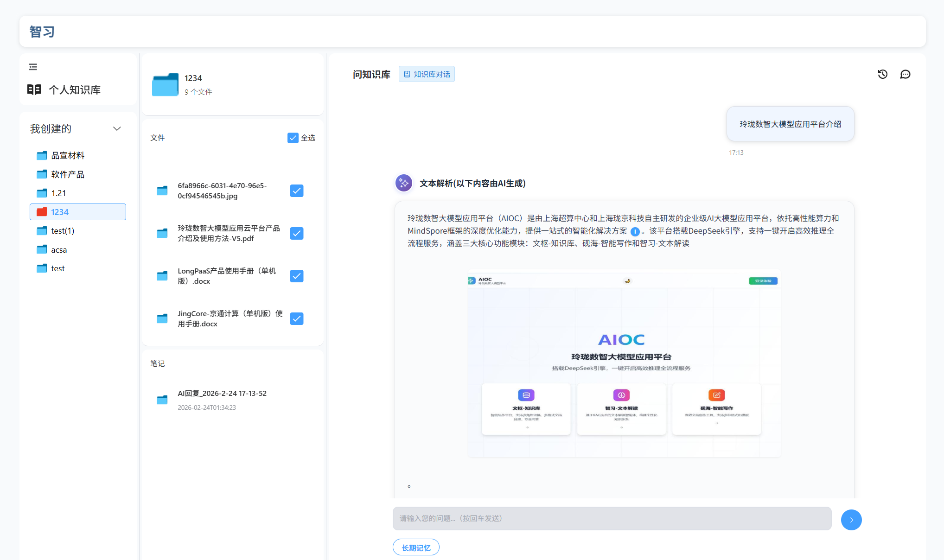Deselect the JingCore-京通计算 docx checkbox
Screen dimensions: 944x560
297,318
